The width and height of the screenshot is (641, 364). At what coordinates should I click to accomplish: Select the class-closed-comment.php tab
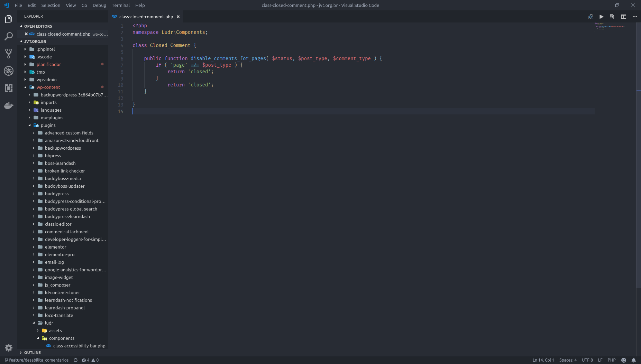145,16
